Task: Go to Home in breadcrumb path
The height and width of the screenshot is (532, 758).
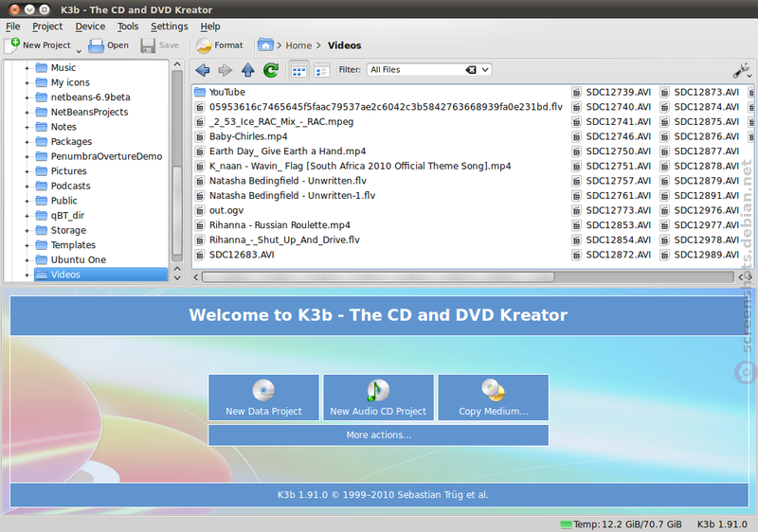Action: pyautogui.click(x=298, y=45)
